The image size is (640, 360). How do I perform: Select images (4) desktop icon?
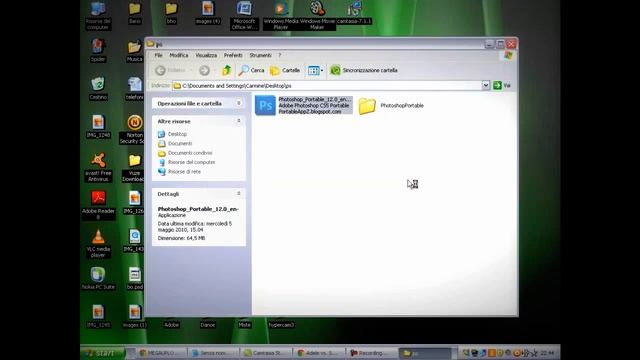[x=208, y=13]
